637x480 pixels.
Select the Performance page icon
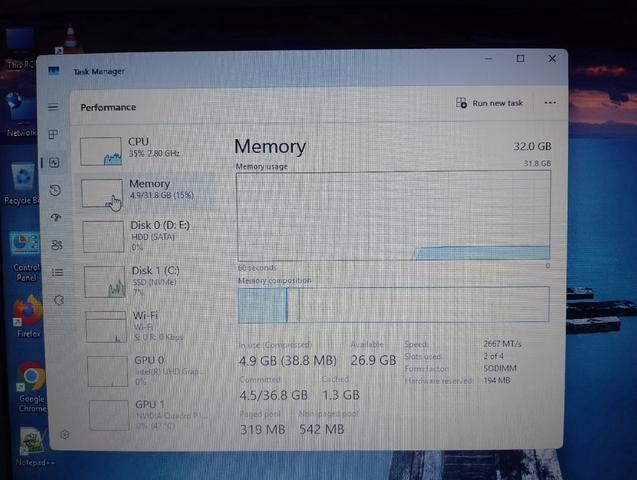[x=54, y=162]
